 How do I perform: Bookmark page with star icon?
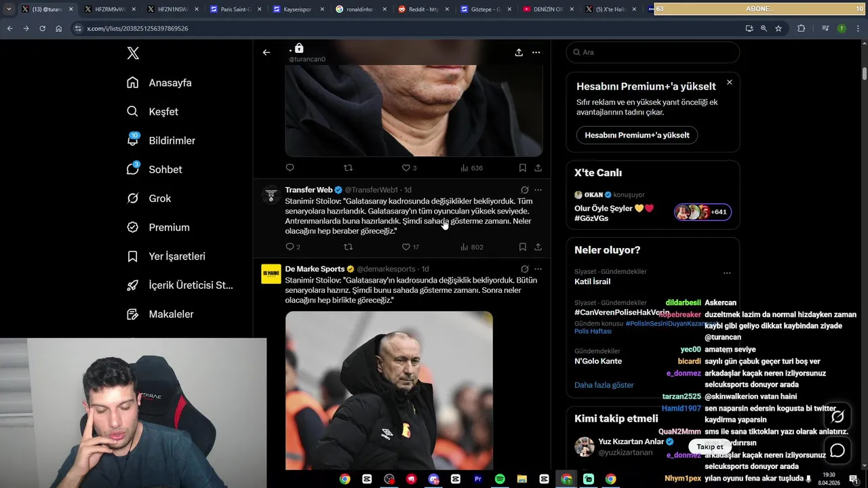tap(778, 28)
